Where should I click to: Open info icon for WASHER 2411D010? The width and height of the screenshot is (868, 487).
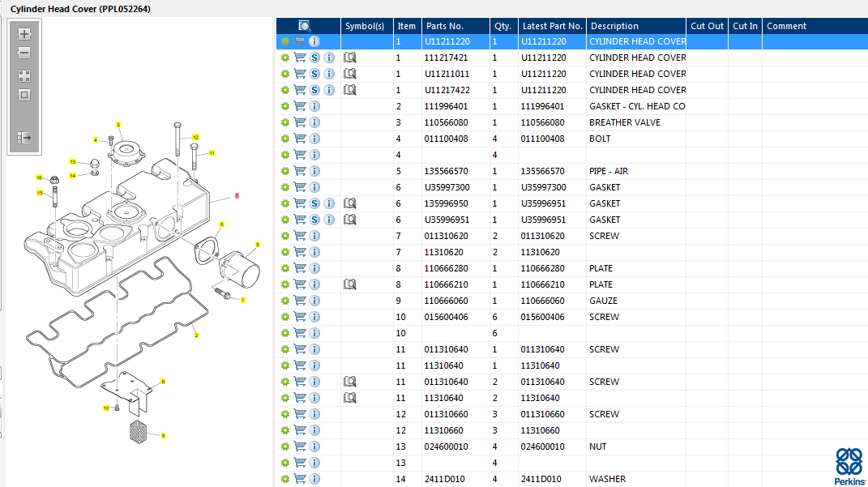[314, 479]
